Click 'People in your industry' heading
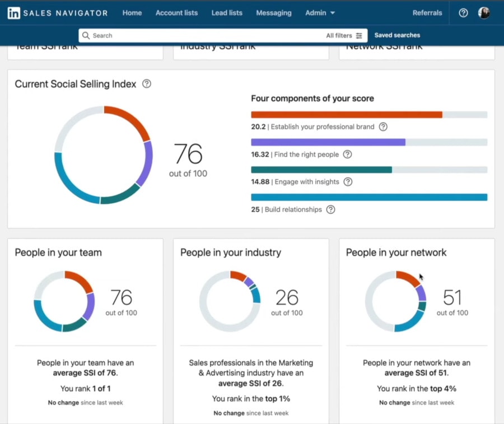The height and width of the screenshot is (424, 504). coord(231,253)
